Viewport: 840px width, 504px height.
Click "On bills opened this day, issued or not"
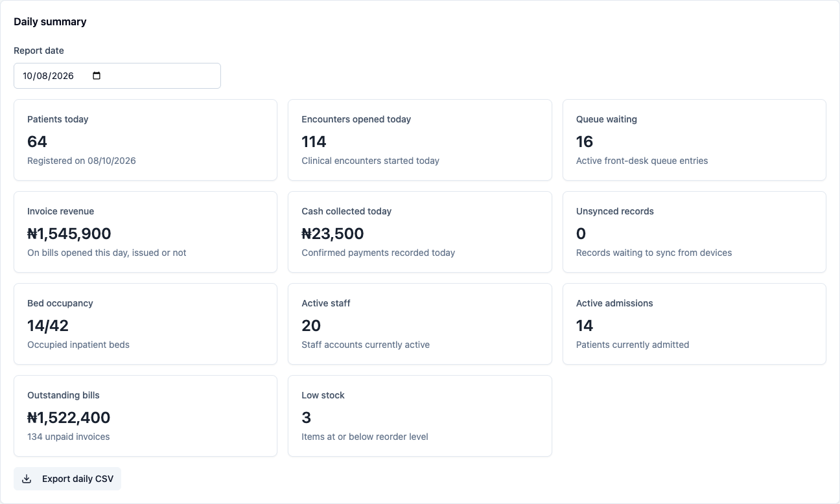pyautogui.click(x=107, y=253)
